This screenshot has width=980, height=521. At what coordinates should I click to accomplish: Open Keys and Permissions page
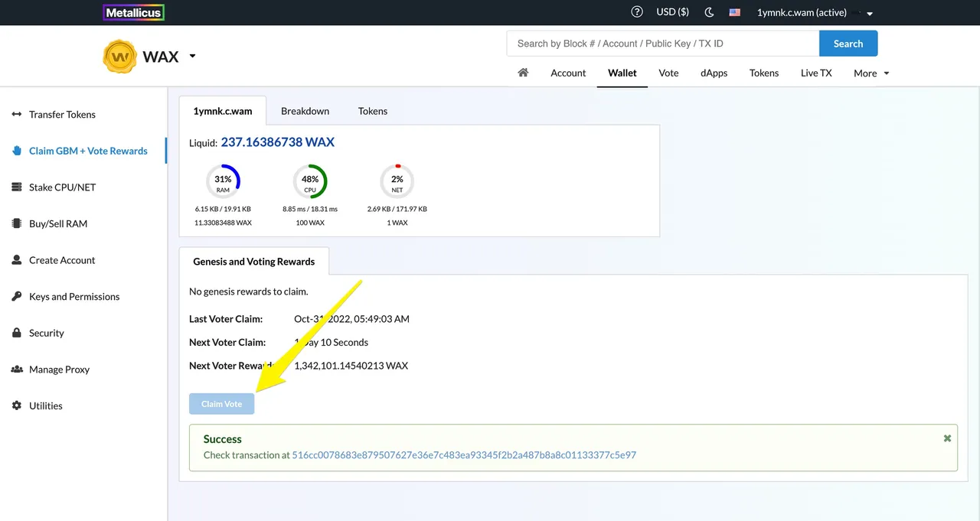74,296
